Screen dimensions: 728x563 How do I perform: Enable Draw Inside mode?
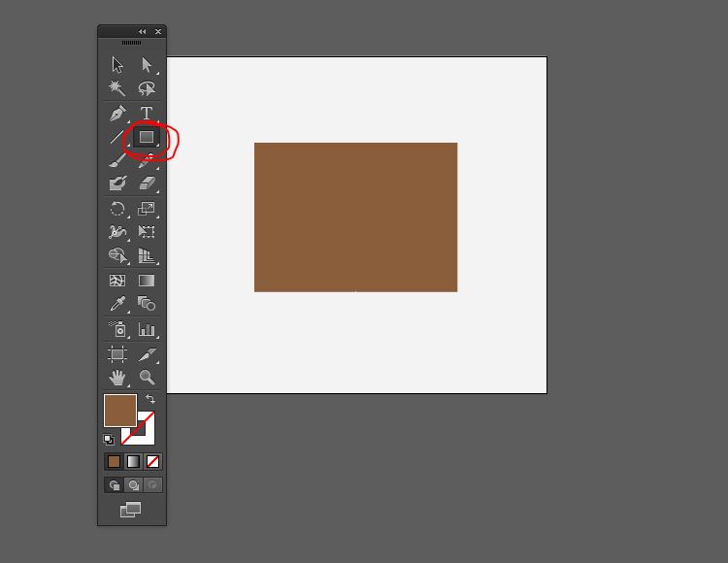152,485
